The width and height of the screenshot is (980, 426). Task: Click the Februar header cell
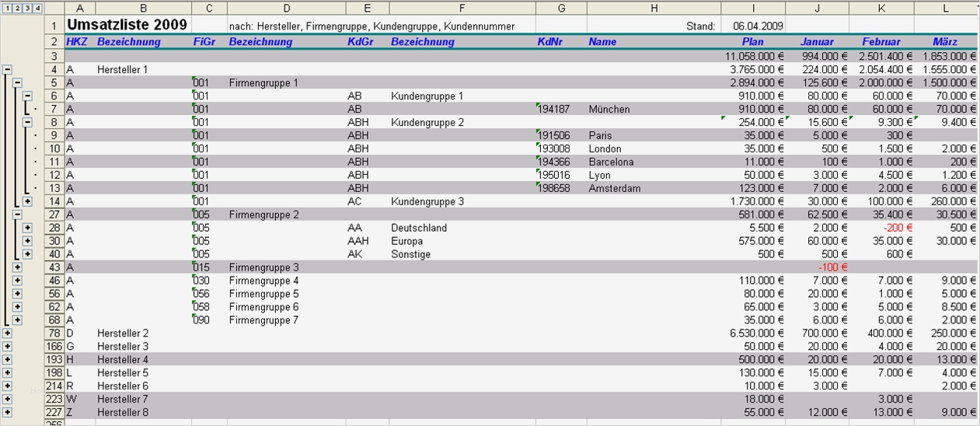point(881,42)
